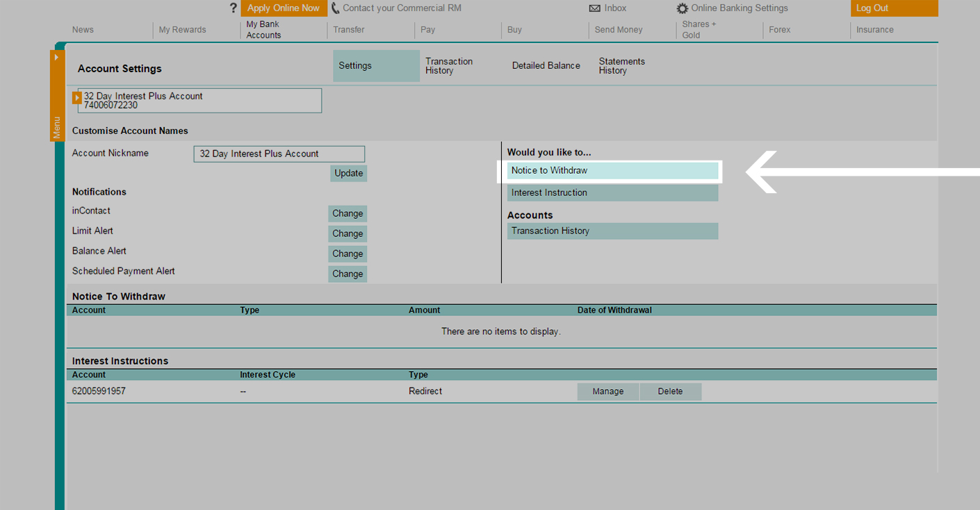Click account number 62005991957 in Interest Instructions
The height and width of the screenshot is (510, 980).
[99, 391]
